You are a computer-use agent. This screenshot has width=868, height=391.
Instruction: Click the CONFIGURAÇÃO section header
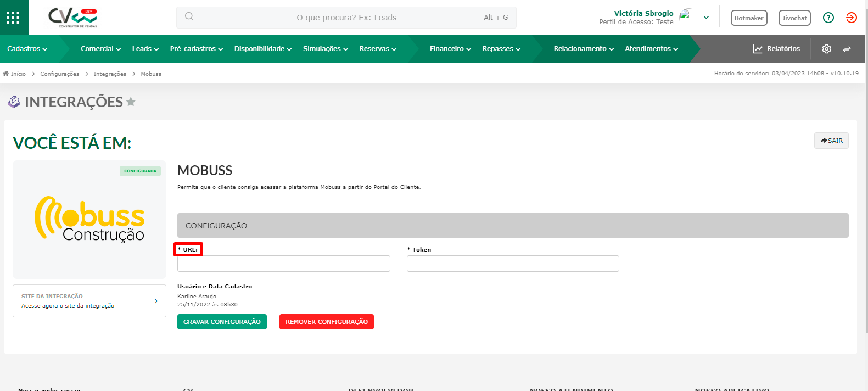[x=513, y=225]
